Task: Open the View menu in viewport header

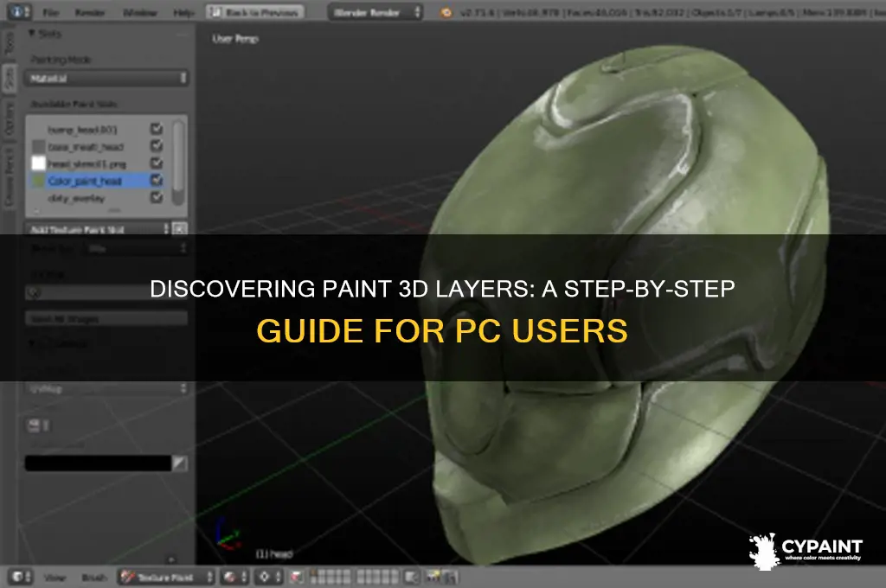Action: [x=55, y=578]
